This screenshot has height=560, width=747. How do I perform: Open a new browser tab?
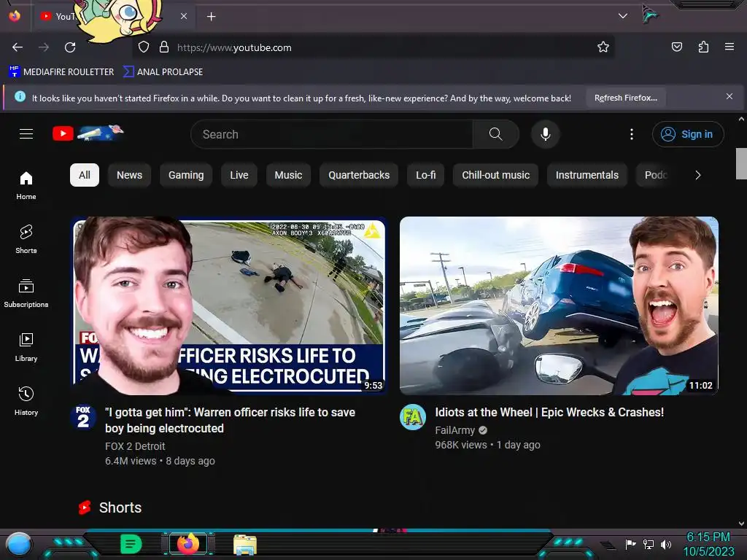pos(211,17)
